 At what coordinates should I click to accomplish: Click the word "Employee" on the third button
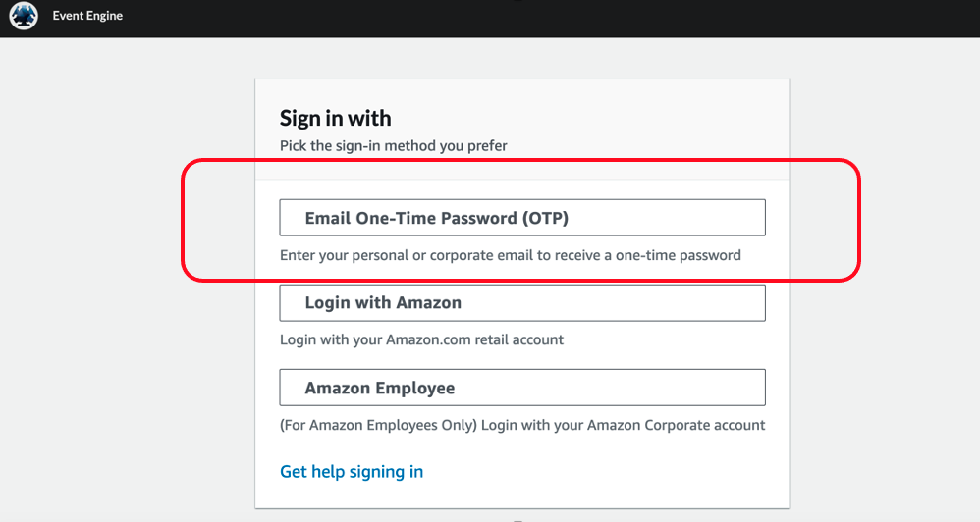tap(412, 388)
